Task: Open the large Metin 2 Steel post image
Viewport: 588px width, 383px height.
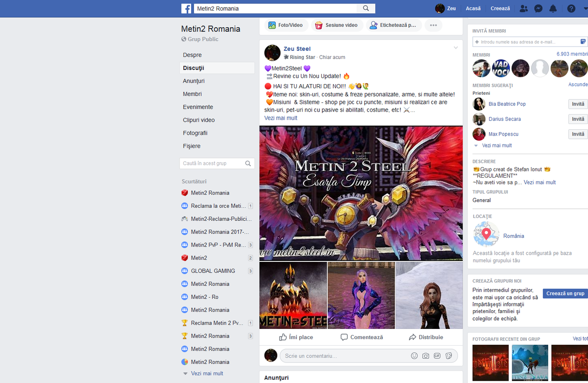Action: coord(361,193)
